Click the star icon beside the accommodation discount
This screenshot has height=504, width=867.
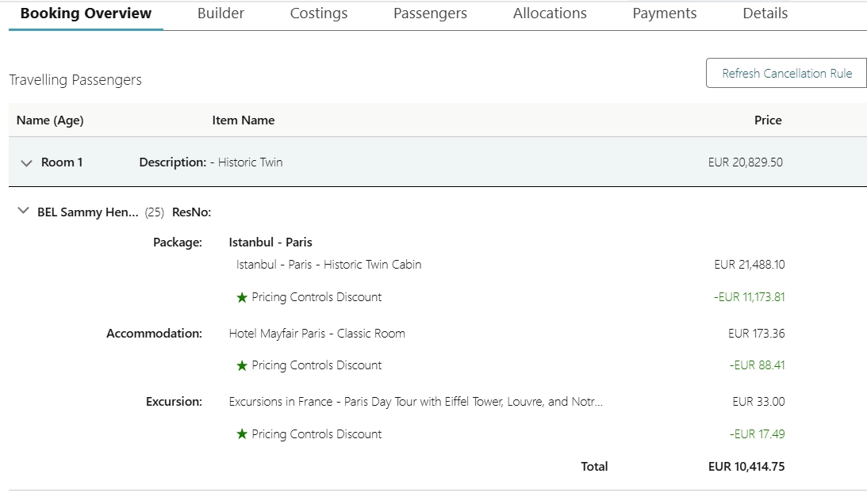pyautogui.click(x=242, y=366)
